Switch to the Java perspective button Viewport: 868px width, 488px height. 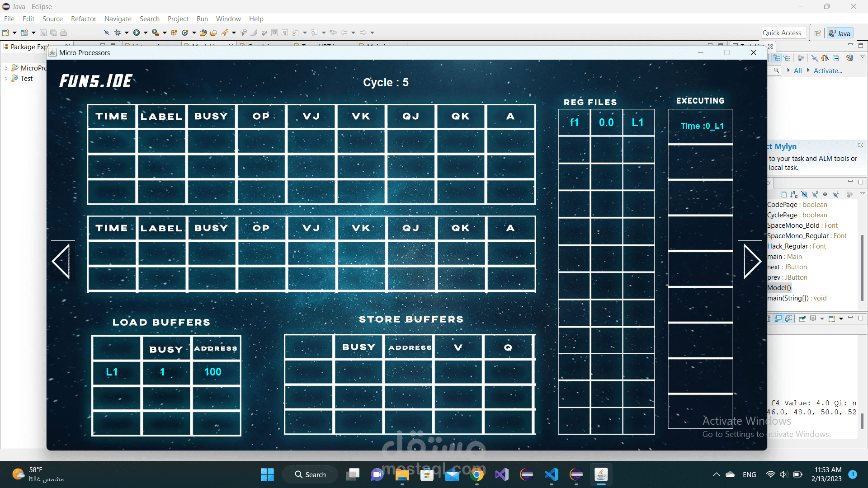pos(840,33)
